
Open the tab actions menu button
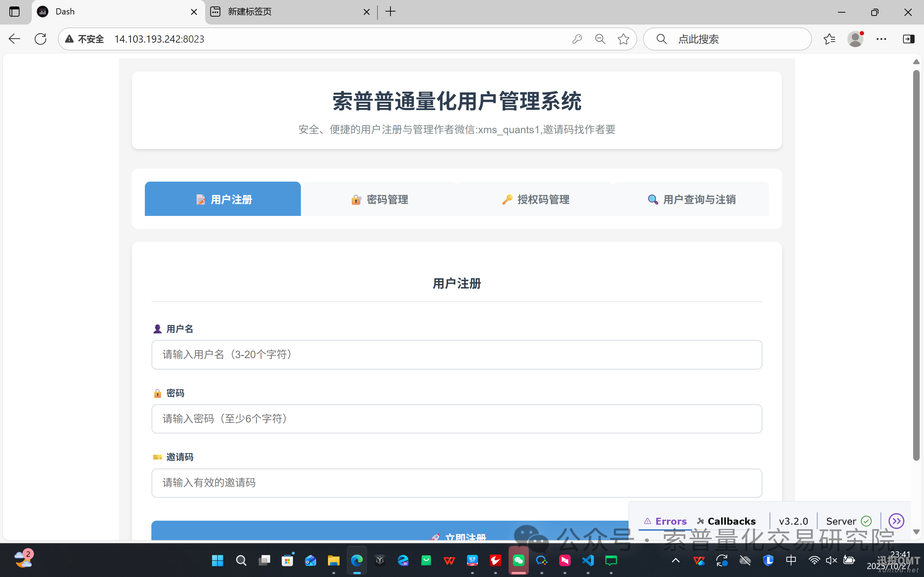tap(14, 12)
